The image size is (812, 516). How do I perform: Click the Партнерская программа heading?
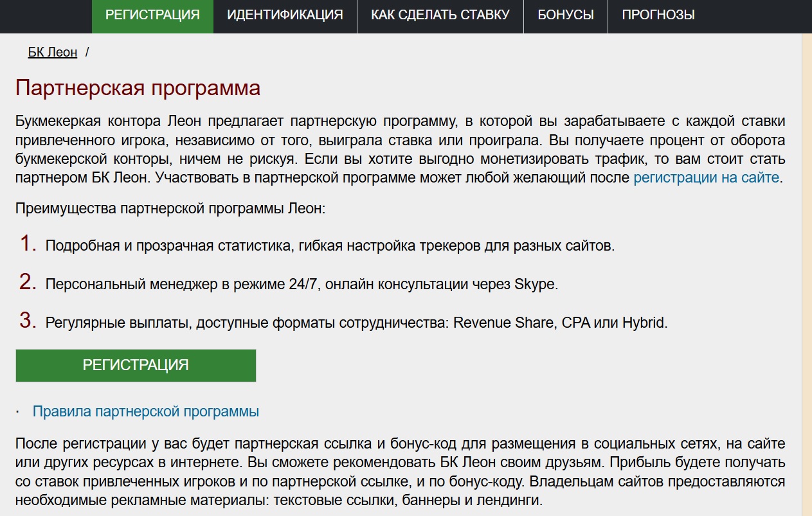coord(138,88)
